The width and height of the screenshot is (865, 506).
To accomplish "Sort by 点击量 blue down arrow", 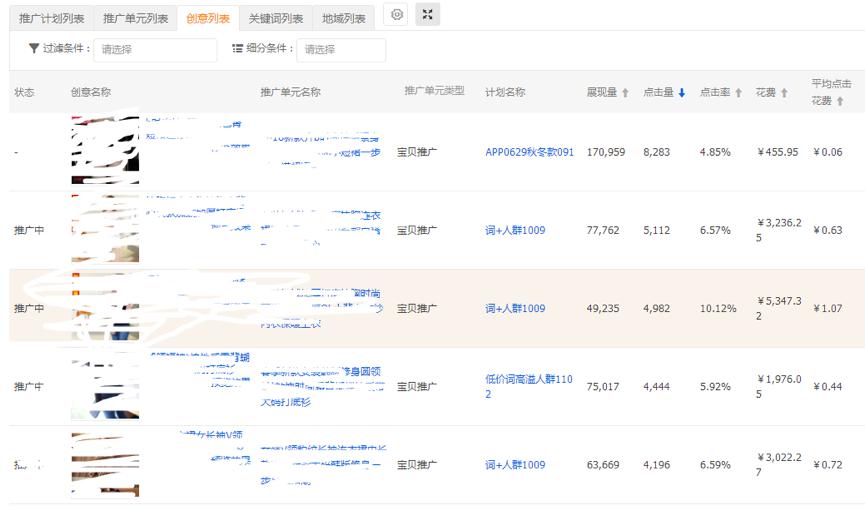I will pos(682,93).
